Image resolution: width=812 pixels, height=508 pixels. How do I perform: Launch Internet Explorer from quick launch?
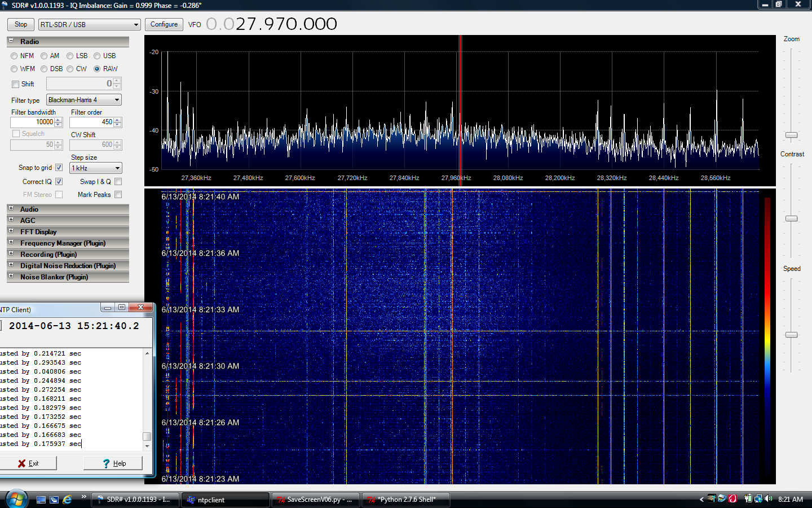(x=67, y=500)
